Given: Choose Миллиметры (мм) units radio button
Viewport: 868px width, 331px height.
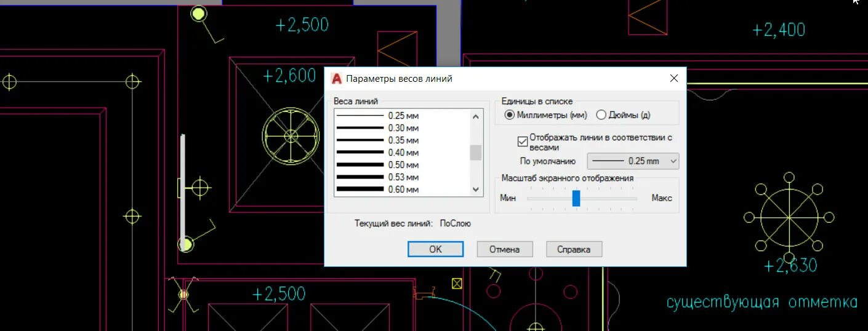Looking at the screenshot, I should pyautogui.click(x=545, y=115).
